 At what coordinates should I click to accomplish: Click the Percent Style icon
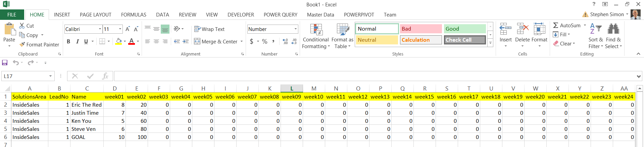click(265, 41)
